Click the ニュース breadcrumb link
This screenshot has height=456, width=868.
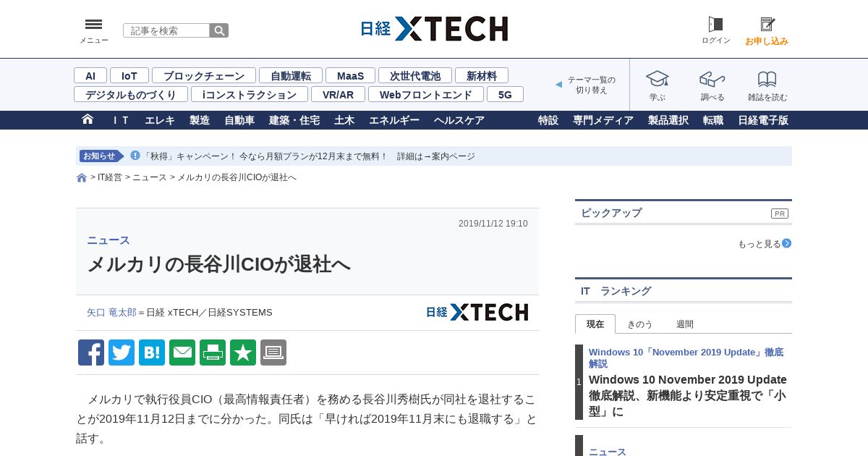tap(150, 177)
